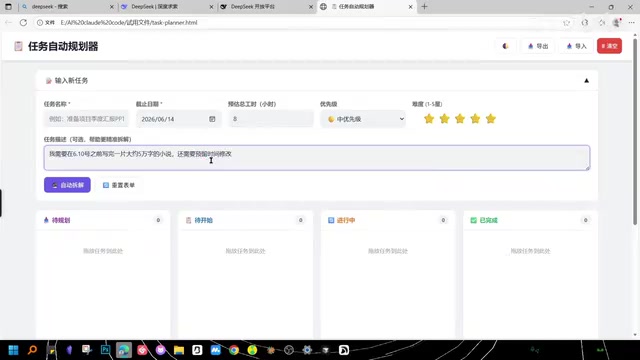Click the 预估总工时 hours input field
Image resolution: width=640 pixels, height=360 pixels.
271,119
